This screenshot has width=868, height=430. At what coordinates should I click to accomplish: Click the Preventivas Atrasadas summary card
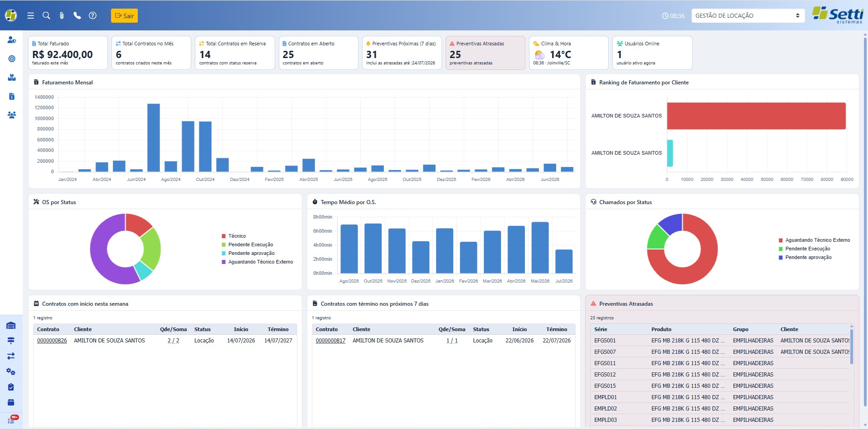point(485,53)
